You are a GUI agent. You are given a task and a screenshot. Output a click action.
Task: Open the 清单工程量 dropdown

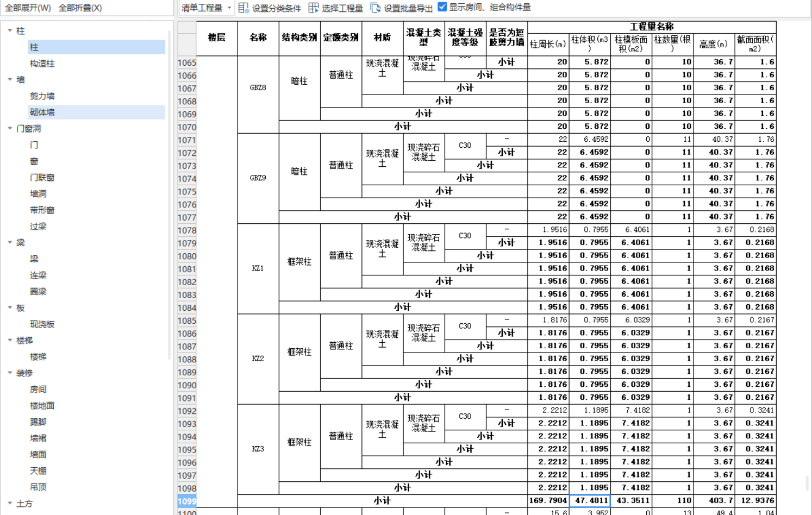(206, 8)
